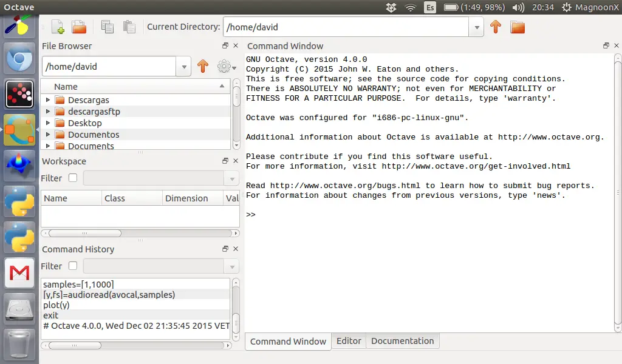The width and height of the screenshot is (622, 364).
Task: Click the Workspace horizontal scrollbar handle
Action: [85, 234]
